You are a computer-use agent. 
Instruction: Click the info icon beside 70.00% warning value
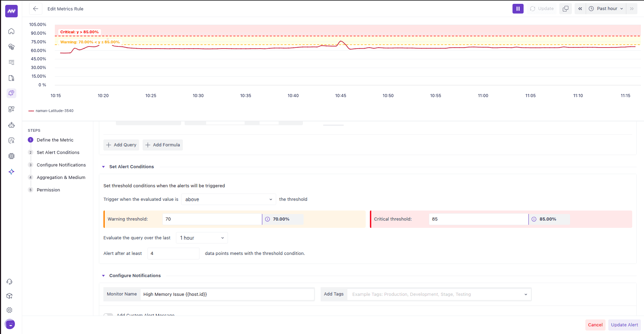pyautogui.click(x=268, y=219)
